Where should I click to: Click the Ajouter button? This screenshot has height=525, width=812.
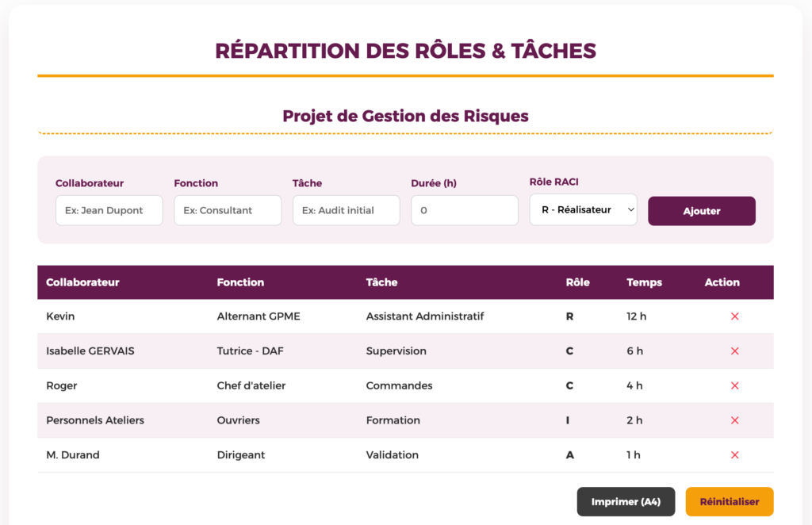tap(701, 211)
